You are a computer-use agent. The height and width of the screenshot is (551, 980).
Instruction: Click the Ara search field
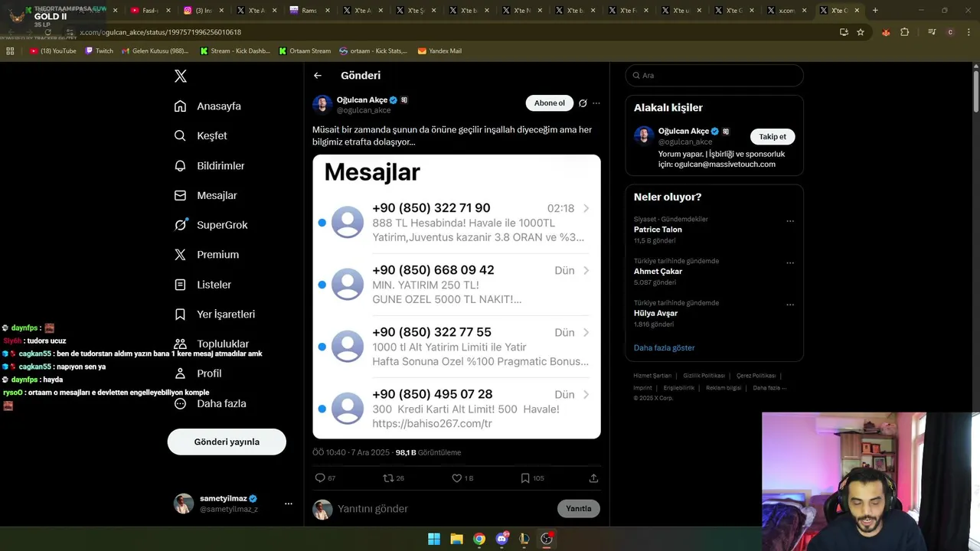714,76
